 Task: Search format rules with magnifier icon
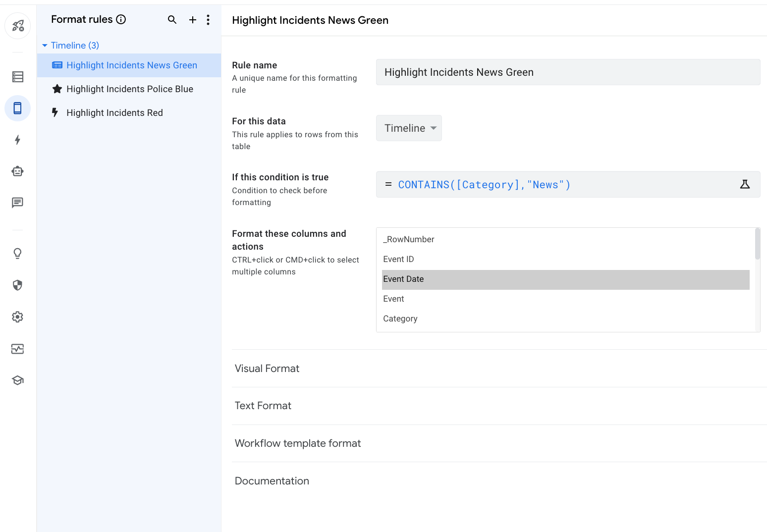(x=172, y=20)
